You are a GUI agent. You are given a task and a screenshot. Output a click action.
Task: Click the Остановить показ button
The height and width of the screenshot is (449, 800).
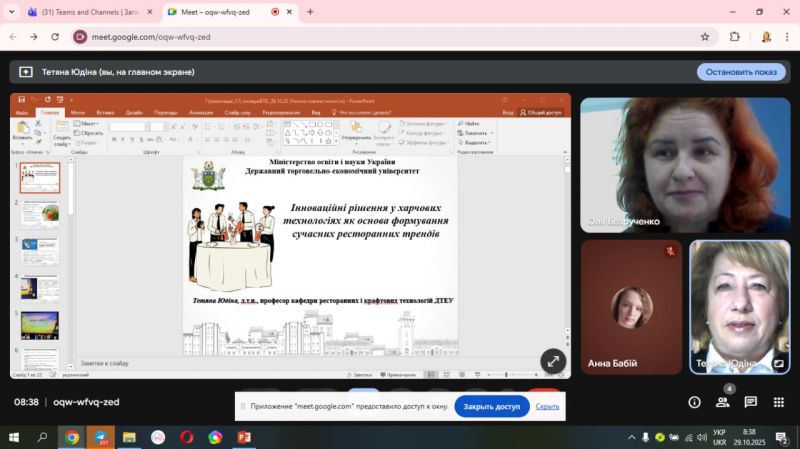pyautogui.click(x=741, y=72)
